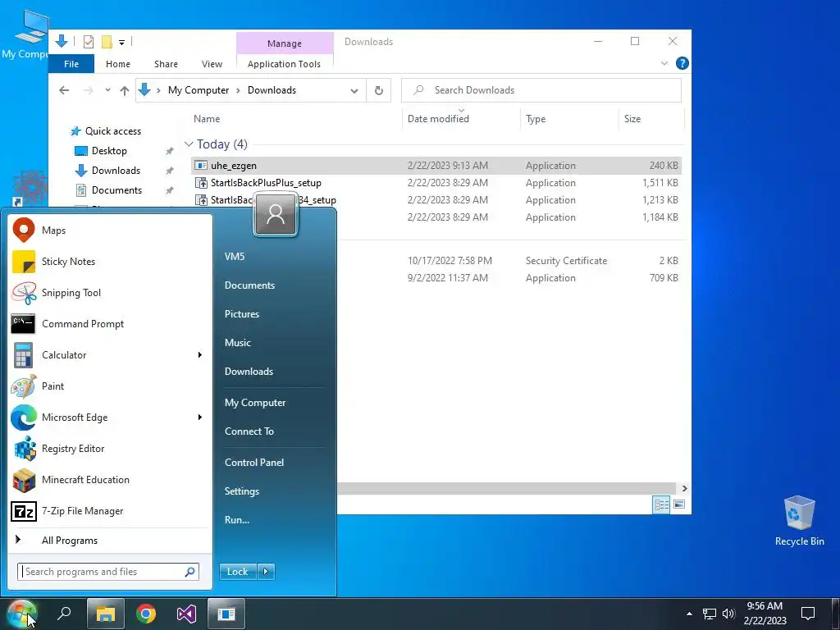Launch Command Prompt from Start menu

110,323
